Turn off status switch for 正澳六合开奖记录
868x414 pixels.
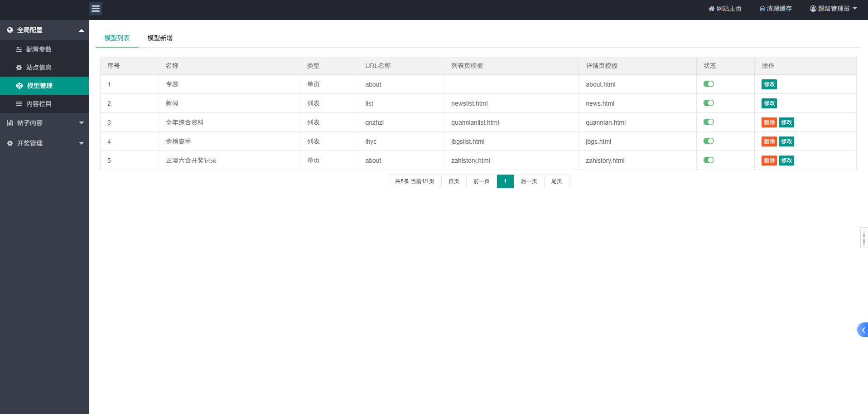pyautogui.click(x=709, y=160)
